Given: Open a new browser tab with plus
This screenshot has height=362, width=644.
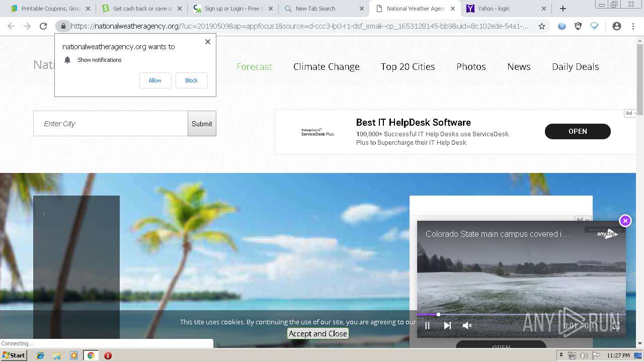Looking at the screenshot, I should pyautogui.click(x=563, y=9).
